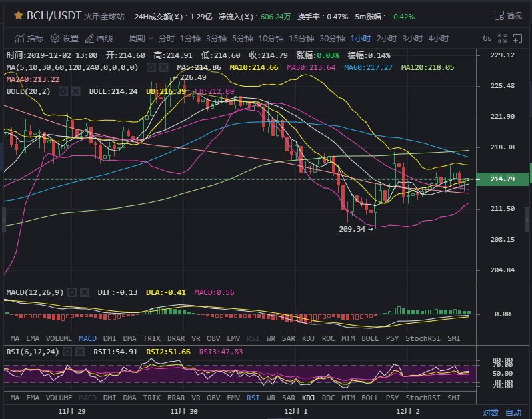Screen dimensions: 532x419
Task: Open the 简况 overview link
Action: (509, 15)
